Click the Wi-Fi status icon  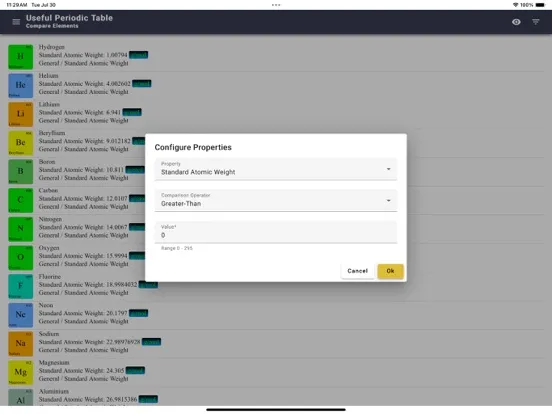tap(516, 5)
